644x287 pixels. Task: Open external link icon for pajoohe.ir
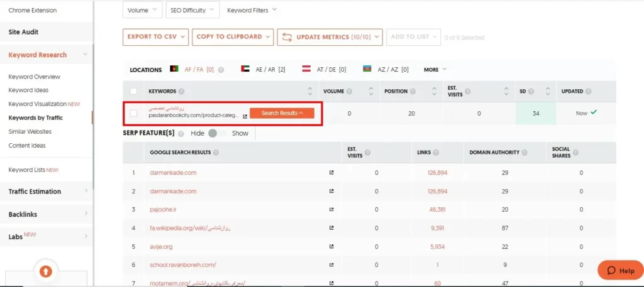(x=331, y=210)
